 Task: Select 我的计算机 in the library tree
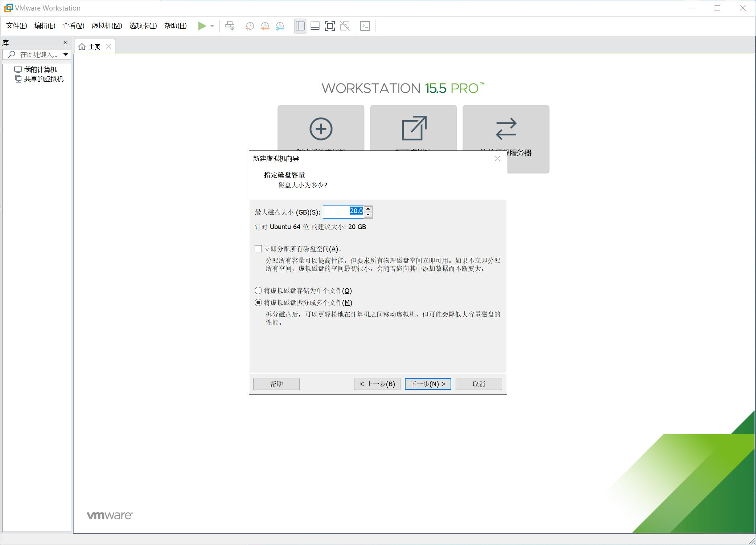tap(36, 69)
